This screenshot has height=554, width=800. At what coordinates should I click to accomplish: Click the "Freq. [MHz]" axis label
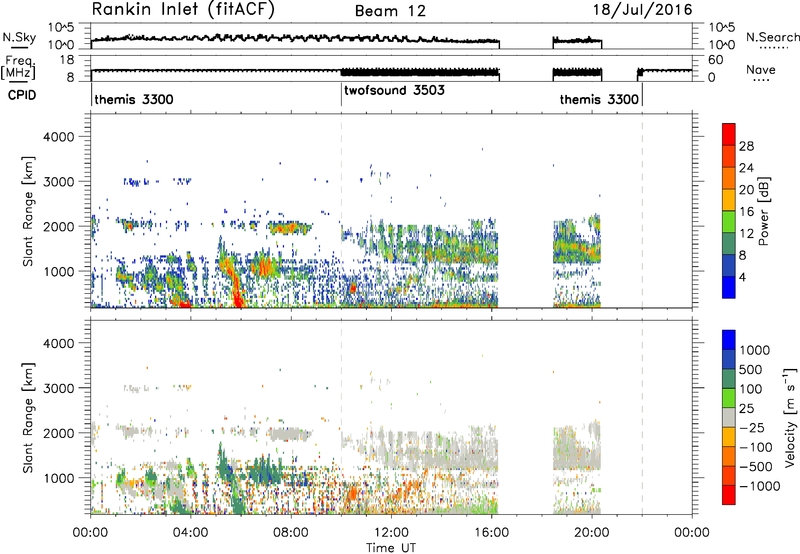click(x=18, y=68)
